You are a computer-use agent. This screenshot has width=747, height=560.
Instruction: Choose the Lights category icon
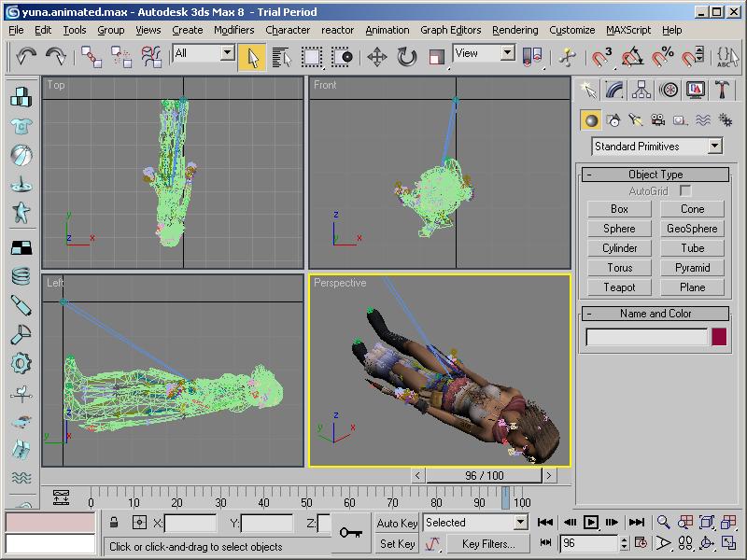coord(635,120)
